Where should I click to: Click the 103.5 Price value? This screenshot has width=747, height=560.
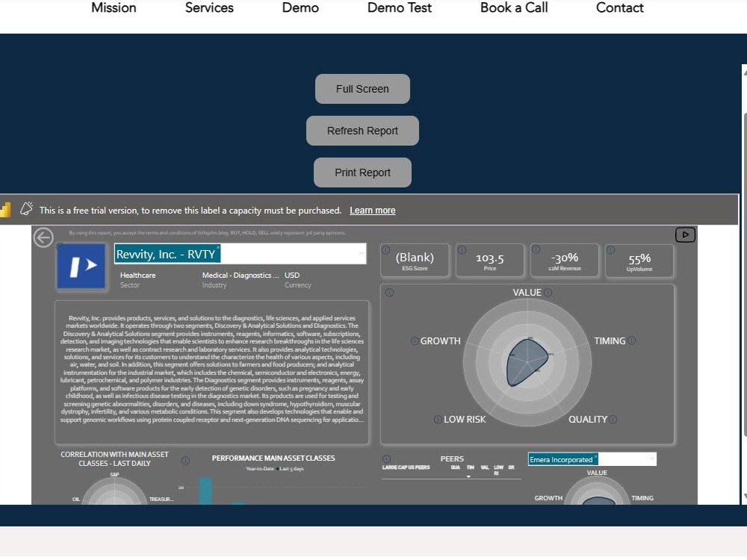pyautogui.click(x=490, y=258)
